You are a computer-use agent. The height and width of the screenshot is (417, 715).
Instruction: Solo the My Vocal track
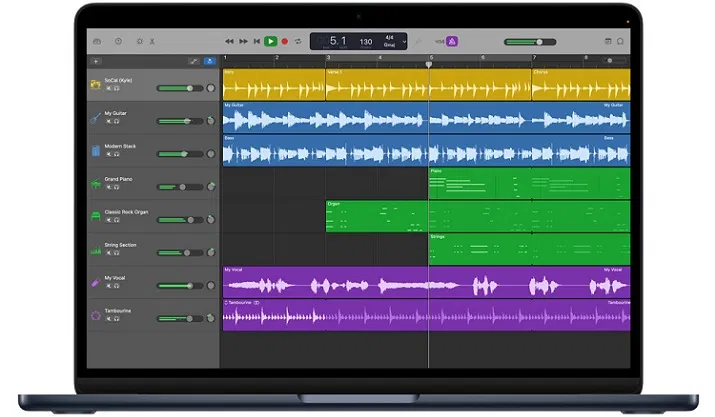[x=117, y=286]
